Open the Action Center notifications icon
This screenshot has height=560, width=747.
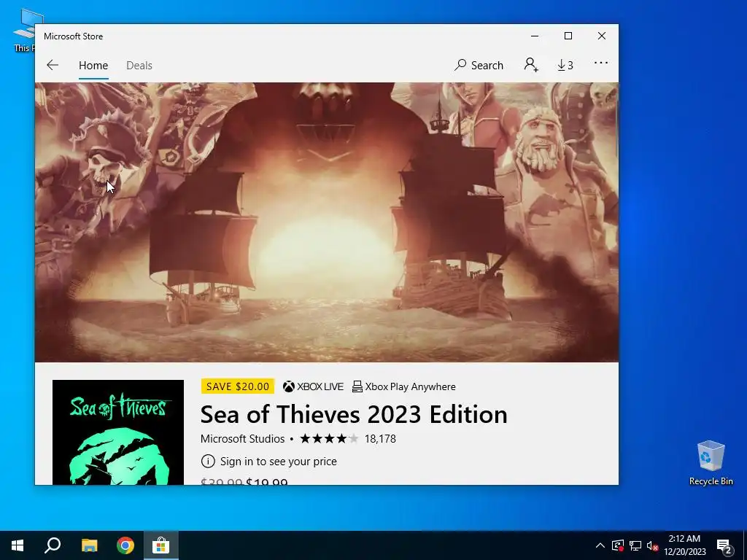(724, 546)
